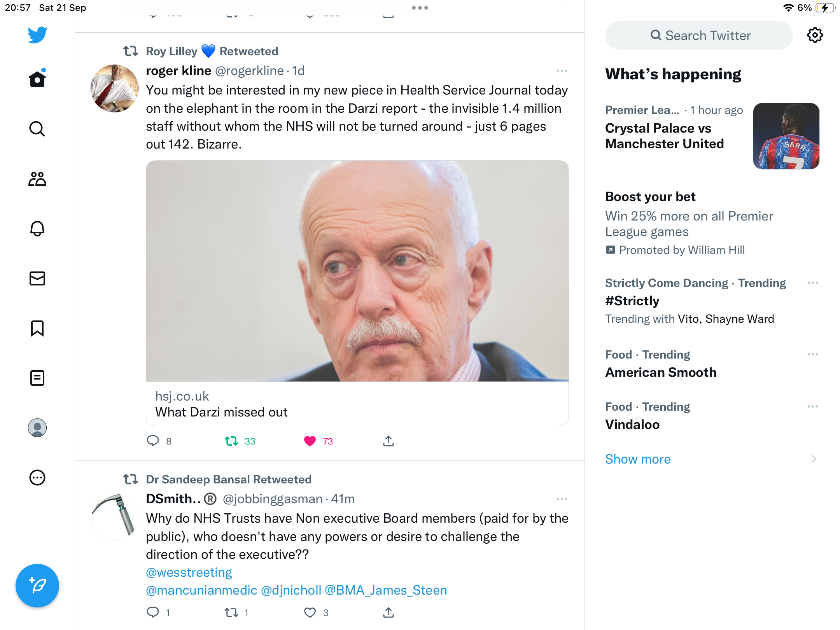Open profile avatar in sidebar
Image resolution: width=840 pixels, height=630 pixels.
[37, 428]
